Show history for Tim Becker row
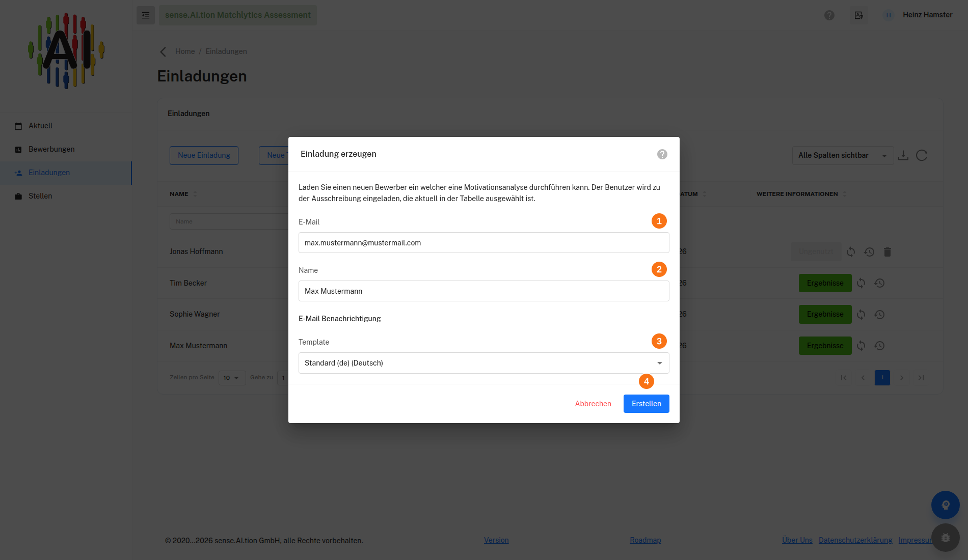Viewport: 968px width, 560px height. (x=879, y=283)
